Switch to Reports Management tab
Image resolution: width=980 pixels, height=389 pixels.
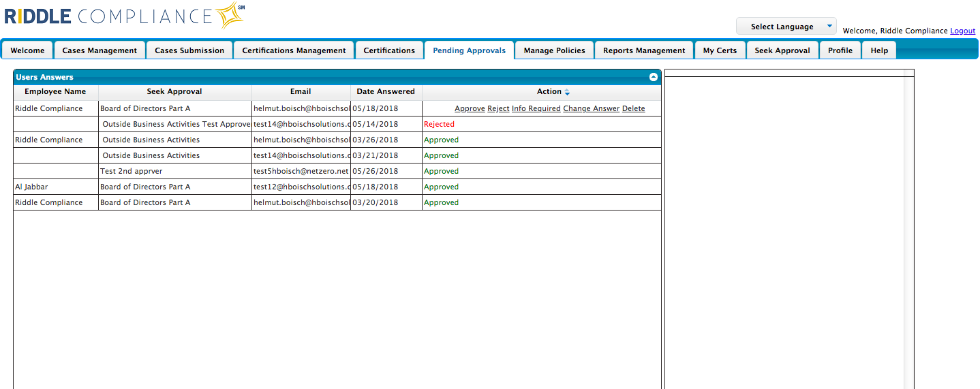coord(644,50)
